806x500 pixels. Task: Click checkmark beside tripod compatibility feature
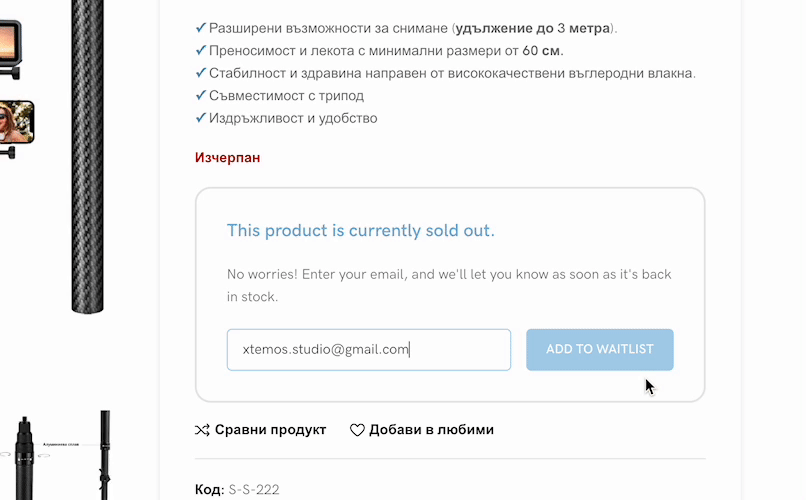pos(201,96)
